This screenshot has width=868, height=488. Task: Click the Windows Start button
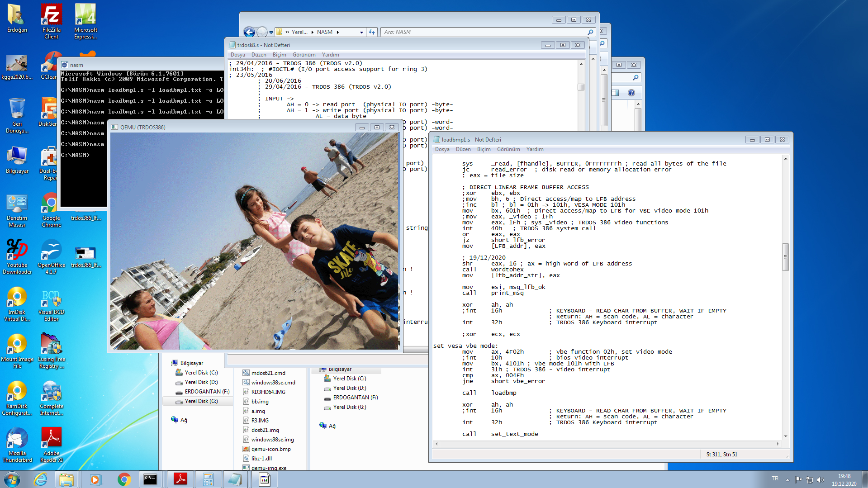[x=12, y=479]
